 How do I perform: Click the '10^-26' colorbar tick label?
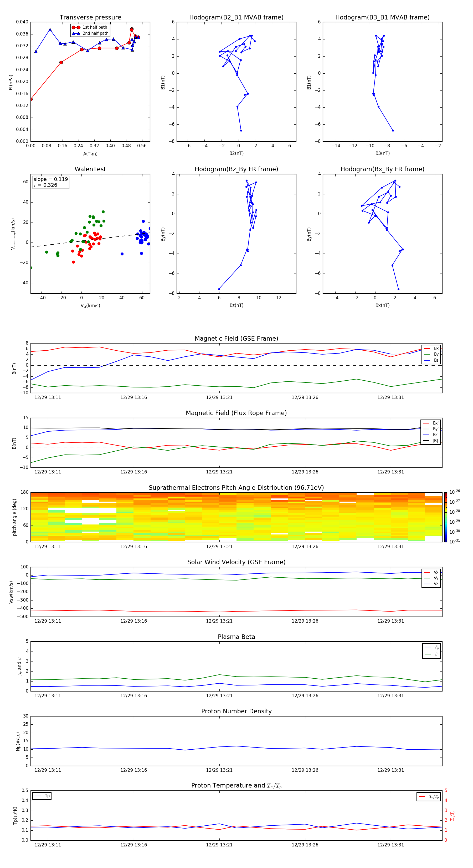coord(455,492)
